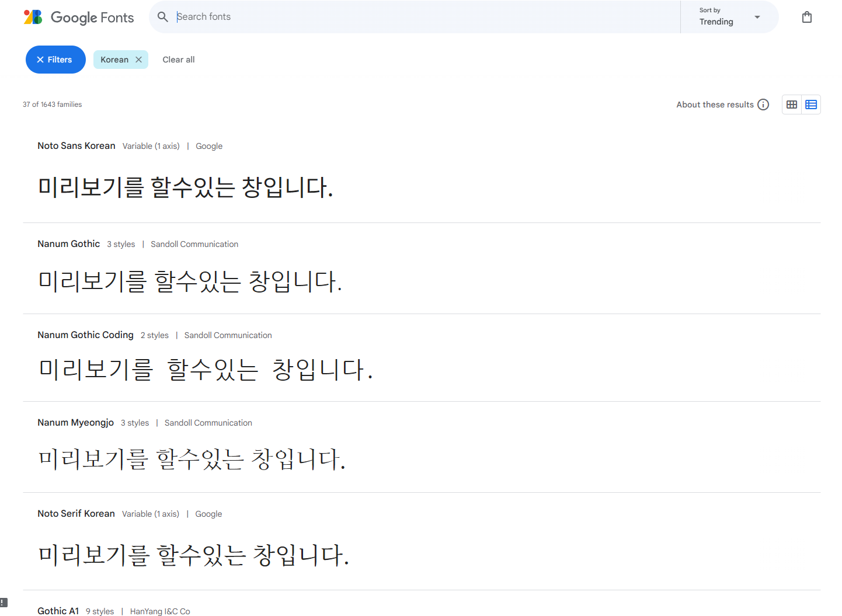Click info icon beside About these results
The image size is (842, 616).
[x=763, y=105]
